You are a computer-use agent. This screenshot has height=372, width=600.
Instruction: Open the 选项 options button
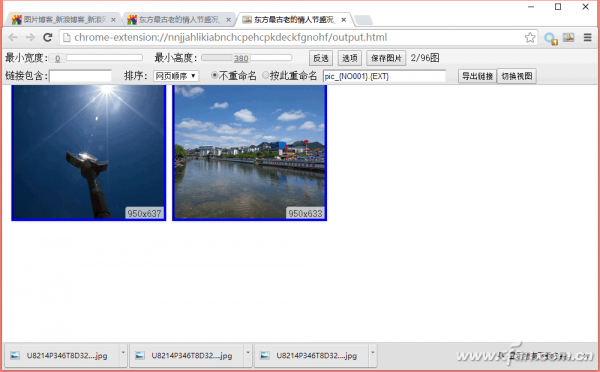(349, 58)
